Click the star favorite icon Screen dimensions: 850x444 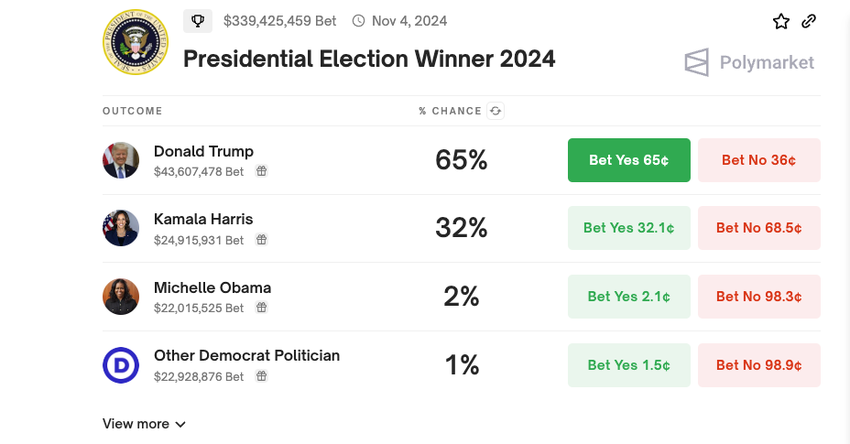(781, 21)
